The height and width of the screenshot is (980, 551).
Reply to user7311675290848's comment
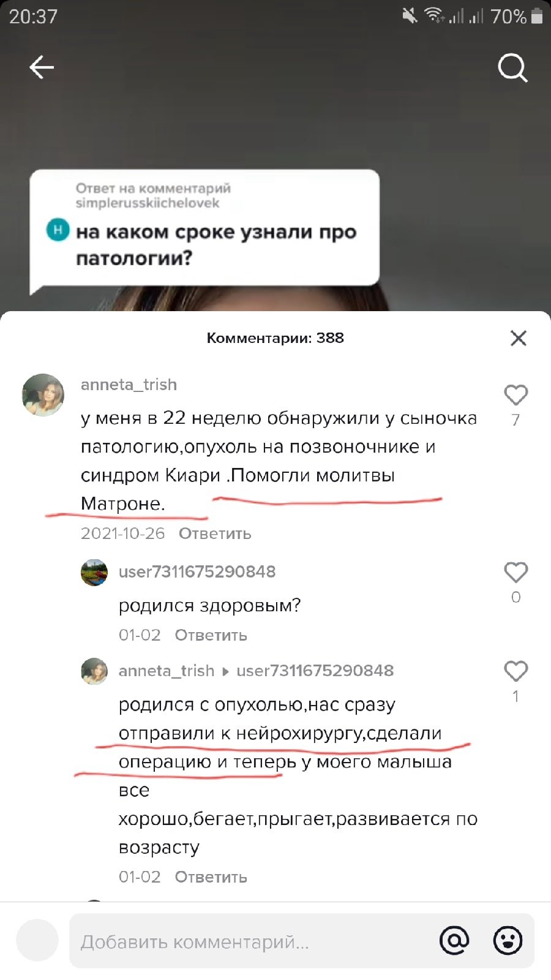click(x=211, y=635)
